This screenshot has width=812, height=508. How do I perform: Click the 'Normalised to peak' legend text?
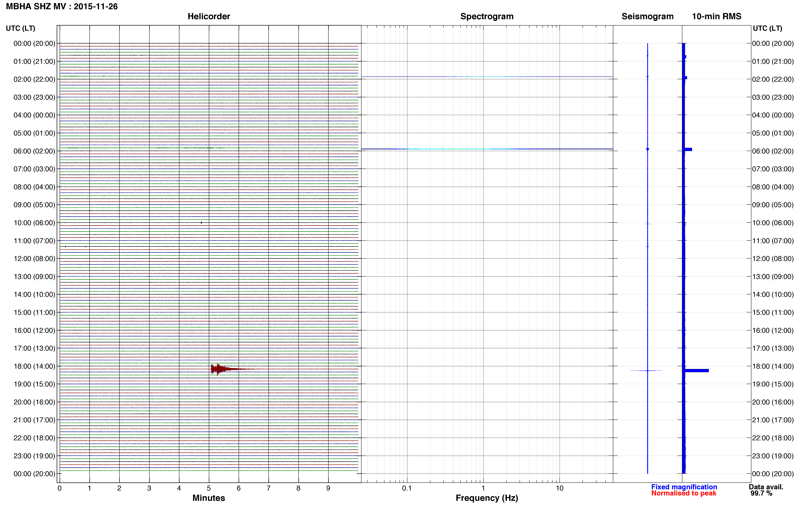coord(684,493)
